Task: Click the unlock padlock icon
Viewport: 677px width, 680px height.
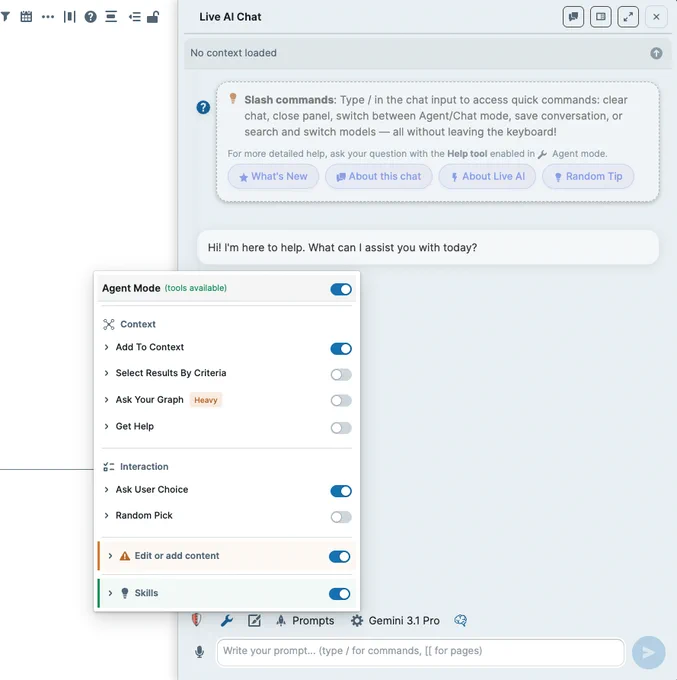Action: (153, 17)
